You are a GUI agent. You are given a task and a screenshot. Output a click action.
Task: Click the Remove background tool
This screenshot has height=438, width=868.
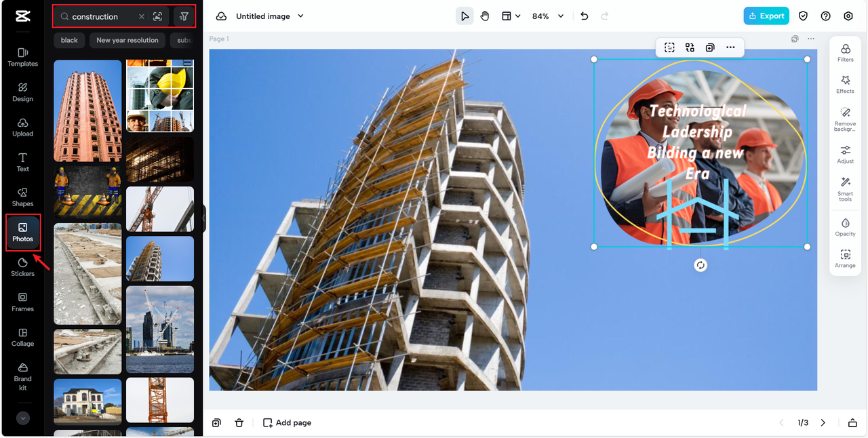(x=846, y=119)
